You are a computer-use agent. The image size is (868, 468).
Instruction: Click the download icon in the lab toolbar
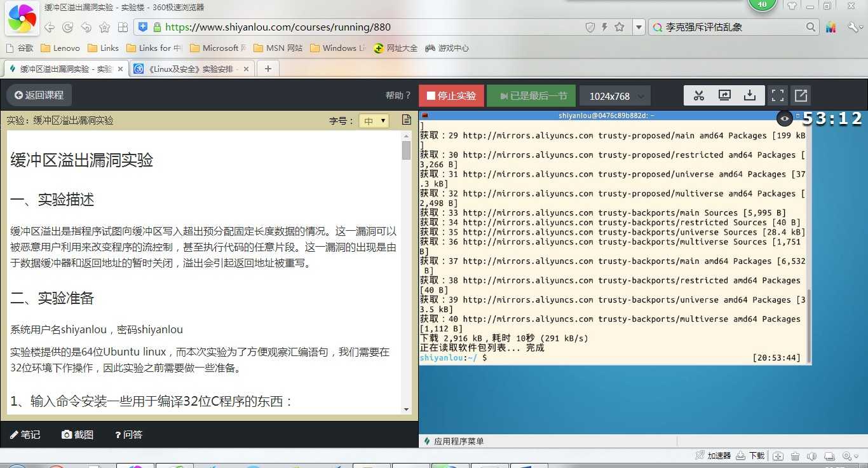750,95
